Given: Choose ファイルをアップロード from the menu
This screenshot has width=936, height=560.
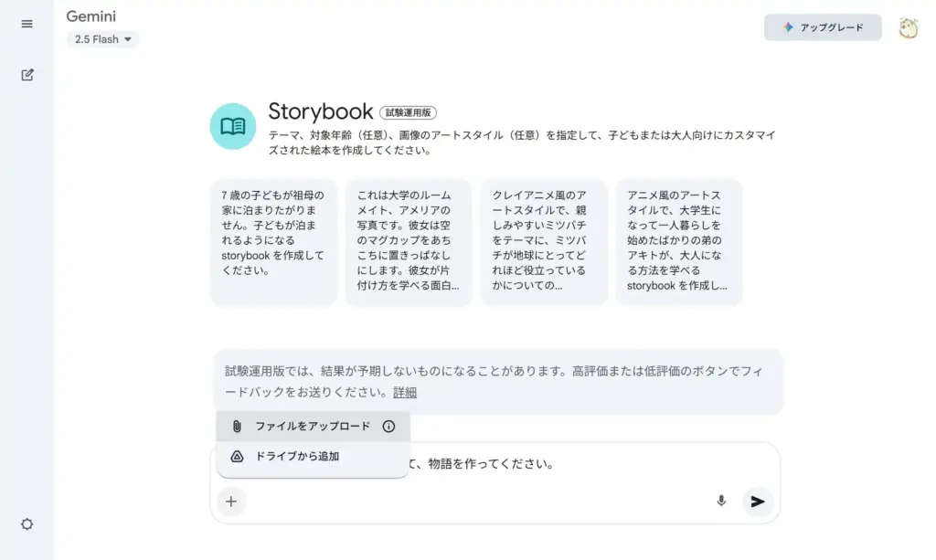Looking at the screenshot, I should point(313,426).
